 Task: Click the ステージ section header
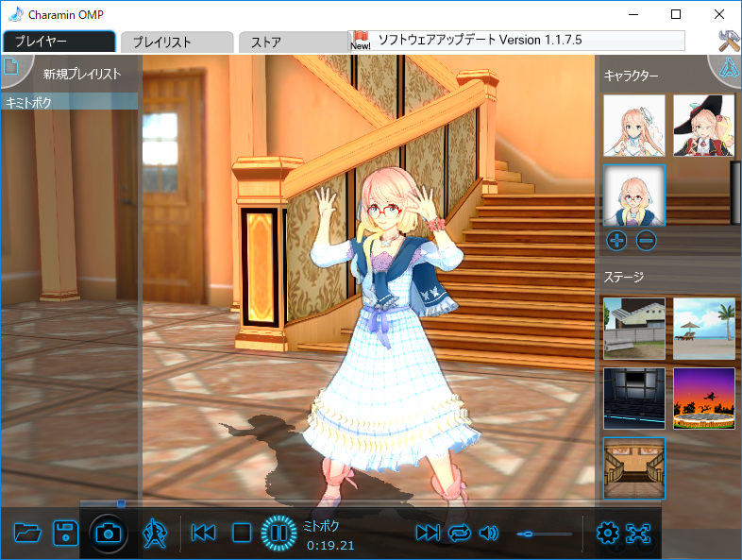click(x=624, y=277)
